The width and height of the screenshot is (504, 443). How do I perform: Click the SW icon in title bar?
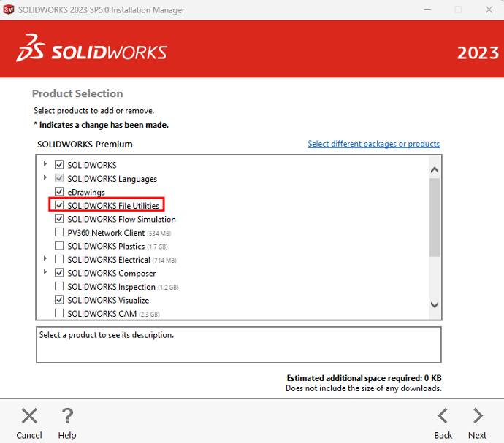click(x=9, y=10)
